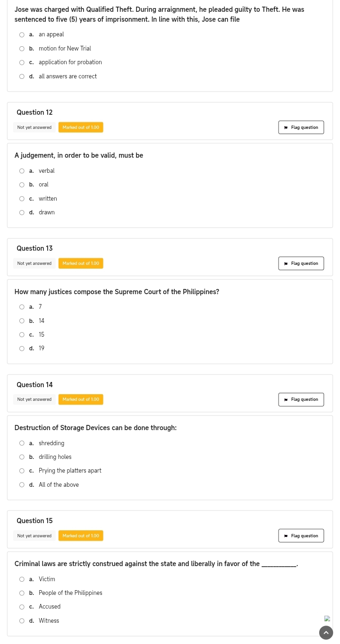
Task: Pick 15 justices as the answer
Action: click(22, 335)
